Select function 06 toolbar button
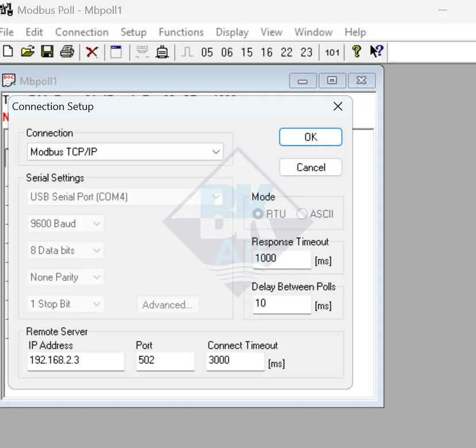 coord(227,52)
